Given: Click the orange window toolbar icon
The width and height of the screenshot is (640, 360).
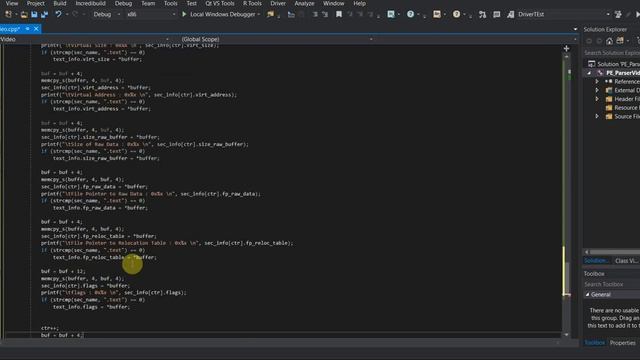Looking at the screenshot, I should (437, 14).
